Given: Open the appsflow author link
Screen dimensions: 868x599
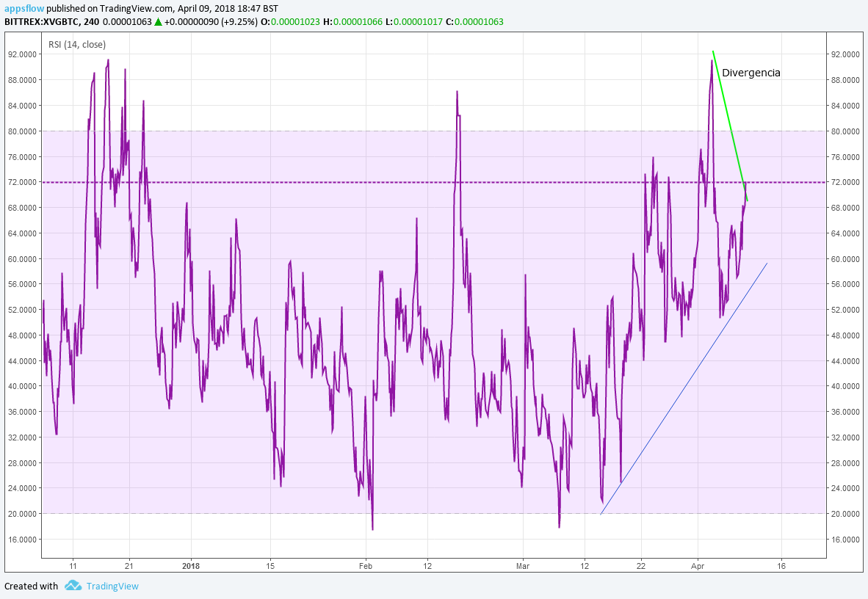Looking at the screenshot, I should point(23,8).
